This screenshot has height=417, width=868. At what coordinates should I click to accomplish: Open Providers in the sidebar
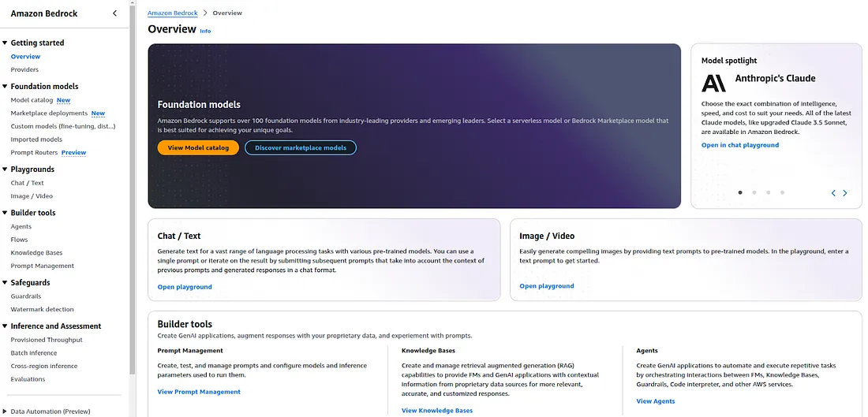pyautogui.click(x=24, y=69)
